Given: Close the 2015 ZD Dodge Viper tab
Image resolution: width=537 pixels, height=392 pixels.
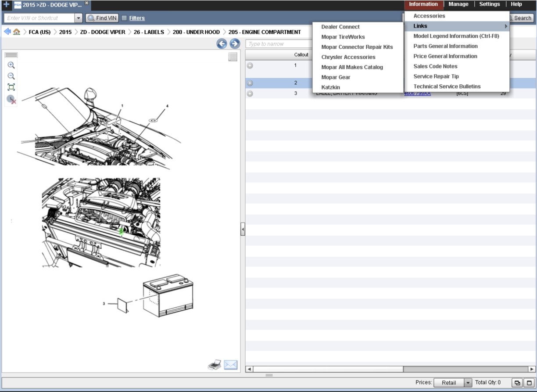Looking at the screenshot, I should click(x=86, y=3).
